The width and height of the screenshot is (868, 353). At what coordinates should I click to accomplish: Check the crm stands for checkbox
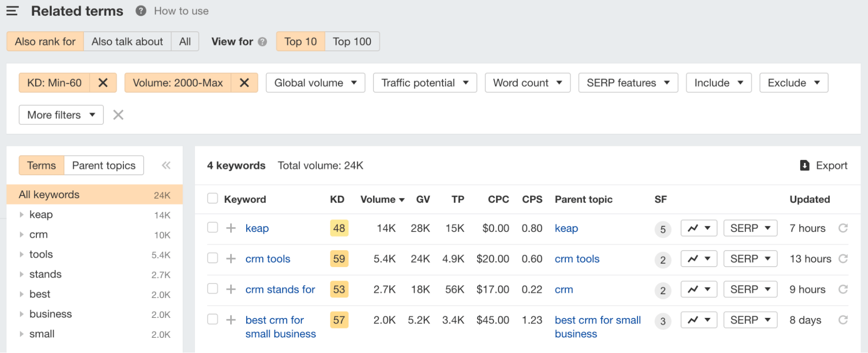(212, 288)
